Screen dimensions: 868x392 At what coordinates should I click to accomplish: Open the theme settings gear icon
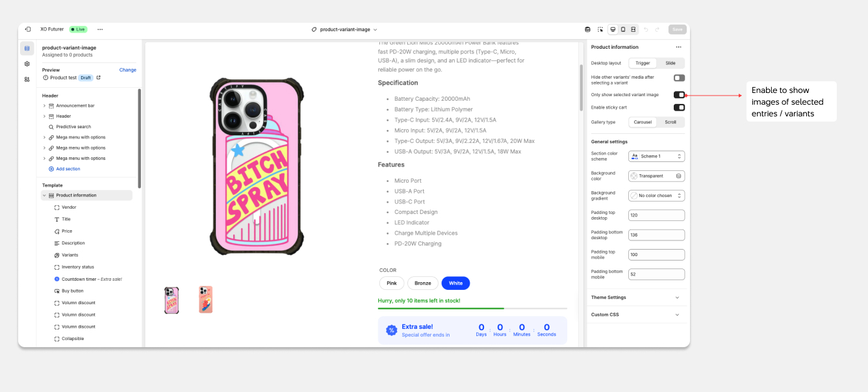click(27, 64)
